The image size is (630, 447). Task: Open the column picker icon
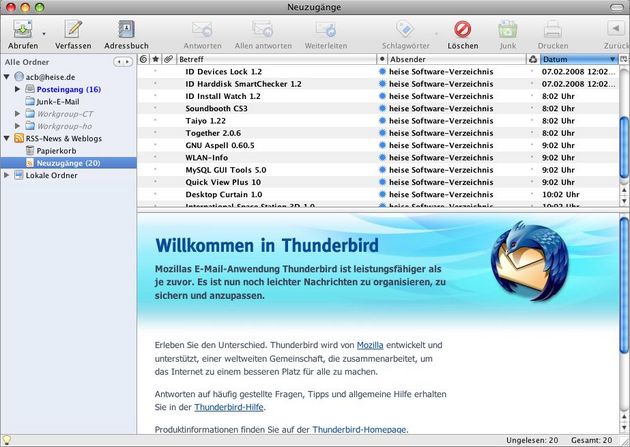pos(624,59)
